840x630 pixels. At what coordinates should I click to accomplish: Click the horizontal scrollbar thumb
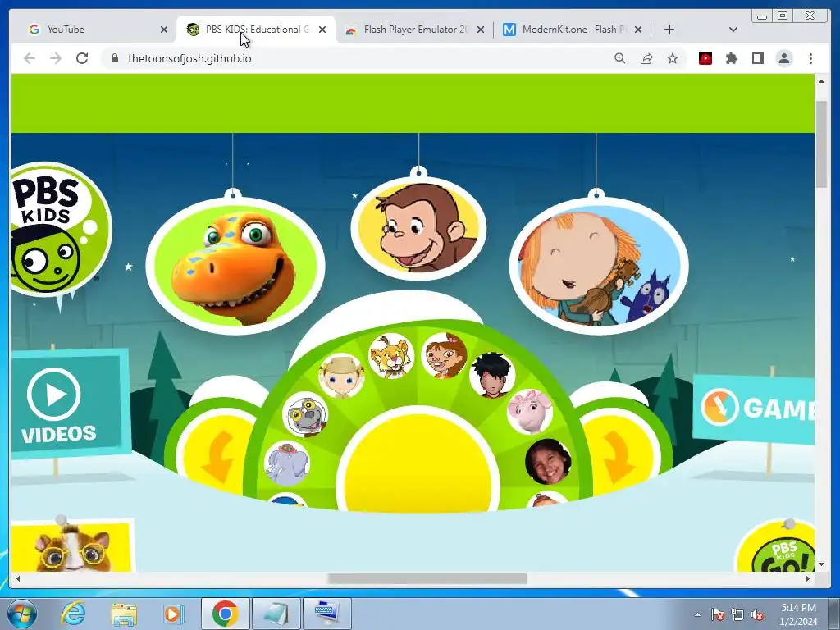(x=427, y=578)
